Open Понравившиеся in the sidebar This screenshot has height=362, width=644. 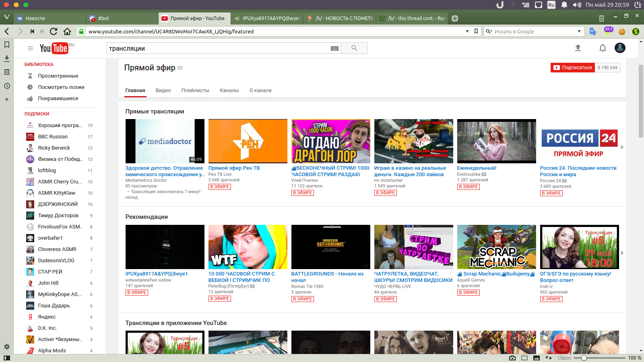point(58,99)
